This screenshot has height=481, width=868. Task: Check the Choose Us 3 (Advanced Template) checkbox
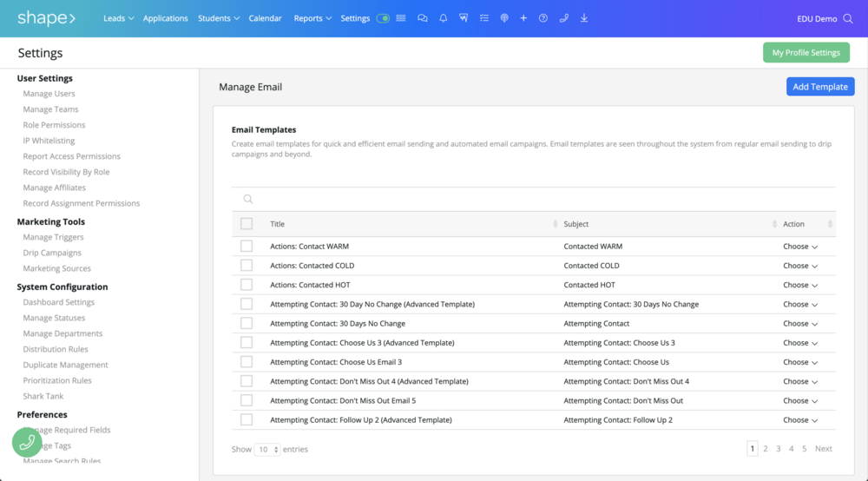(x=247, y=343)
